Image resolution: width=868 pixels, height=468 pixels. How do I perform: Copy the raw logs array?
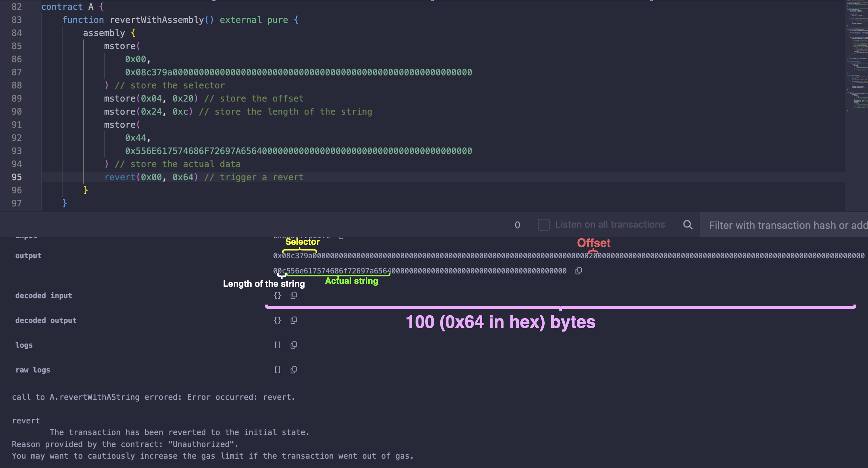[x=294, y=370]
